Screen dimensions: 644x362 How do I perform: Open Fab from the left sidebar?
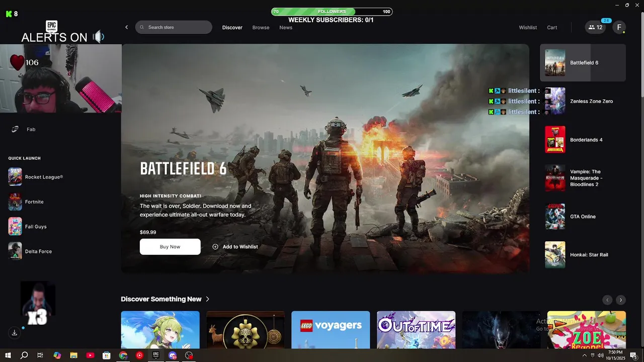coord(23,129)
